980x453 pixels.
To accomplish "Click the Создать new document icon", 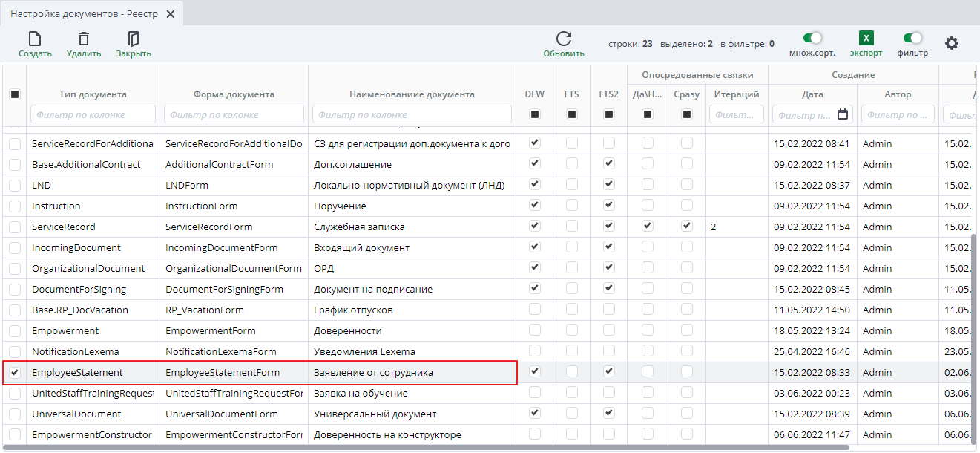I will (34, 39).
